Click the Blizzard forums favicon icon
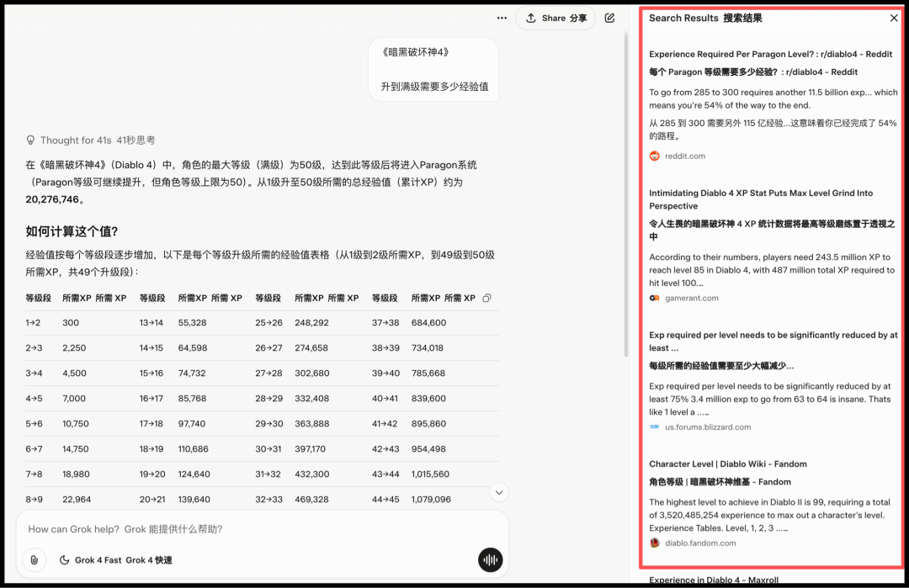The height and width of the screenshot is (588, 909). point(655,427)
